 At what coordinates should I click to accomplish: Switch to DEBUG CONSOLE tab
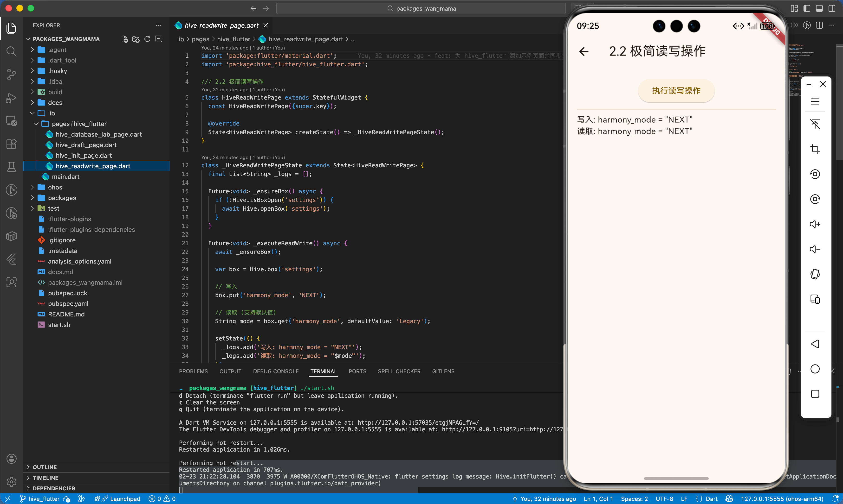(276, 371)
